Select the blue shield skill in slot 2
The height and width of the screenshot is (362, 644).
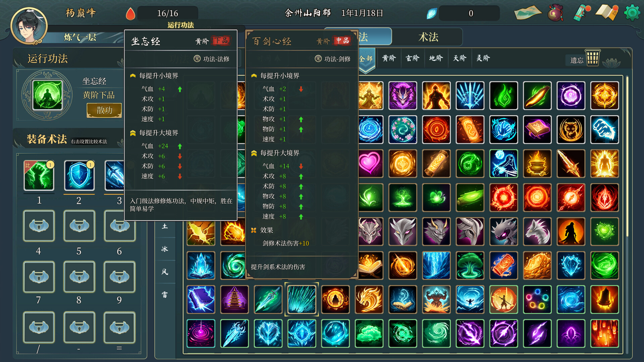pos(79,175)
